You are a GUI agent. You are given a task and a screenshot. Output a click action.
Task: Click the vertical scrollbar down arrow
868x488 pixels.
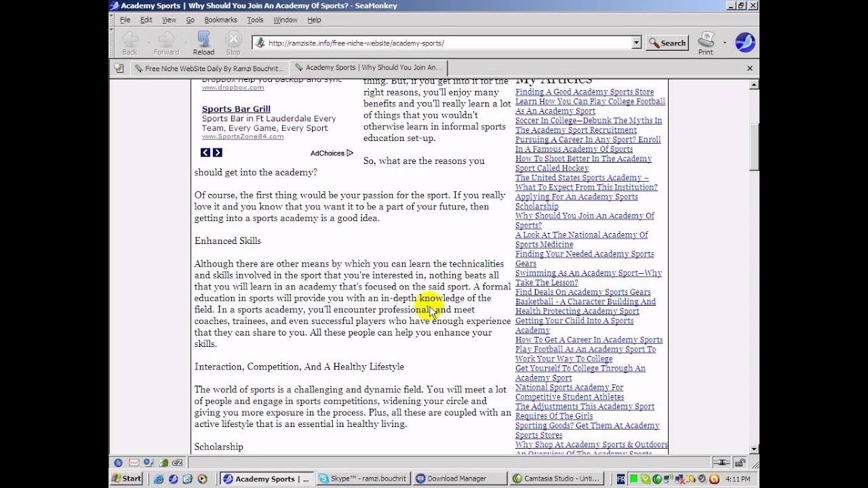coord(754,449)
